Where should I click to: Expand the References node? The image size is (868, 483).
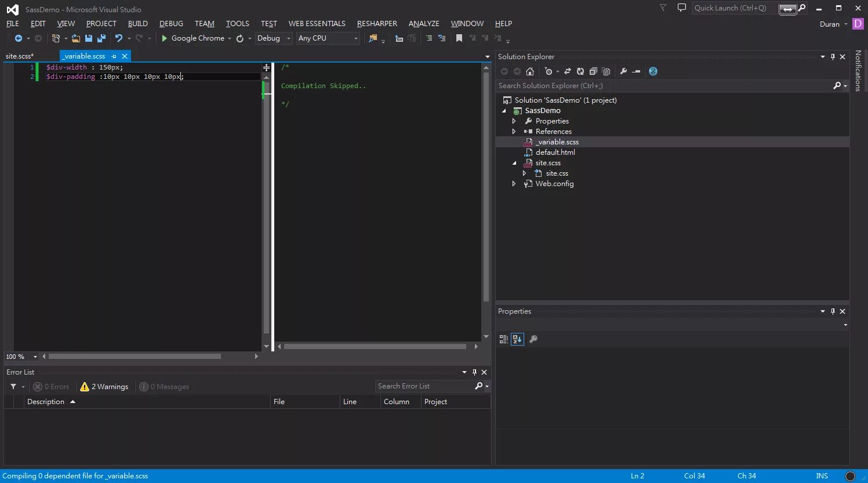[514, 132]
